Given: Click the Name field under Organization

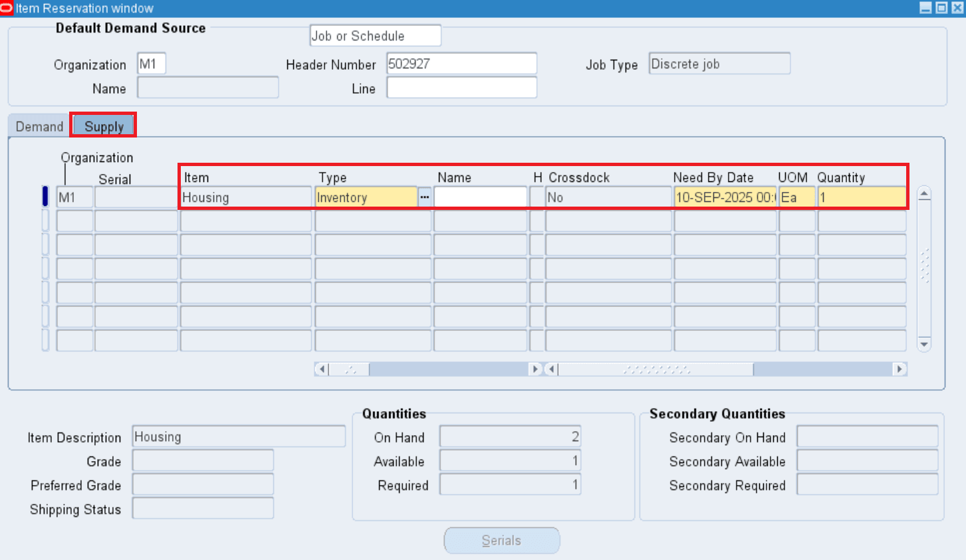Looking at the screenshot, I should click(207, 87).
